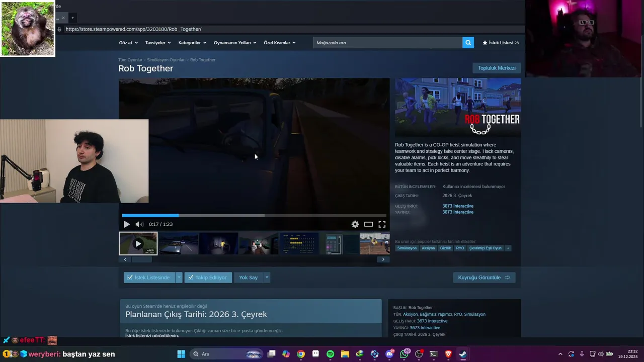Open Google Chrome from taskbar
The image size is (644, 362).
301,354
